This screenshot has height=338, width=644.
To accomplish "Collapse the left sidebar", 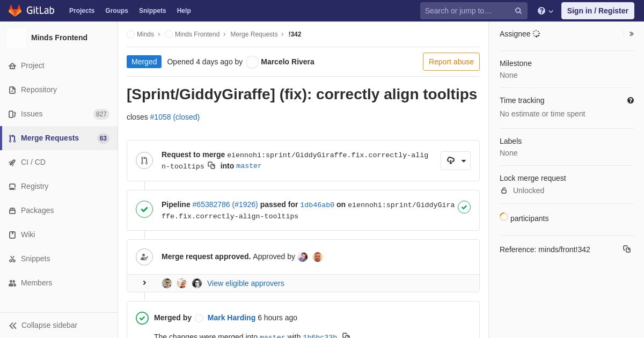I will [x=43, y=325].
